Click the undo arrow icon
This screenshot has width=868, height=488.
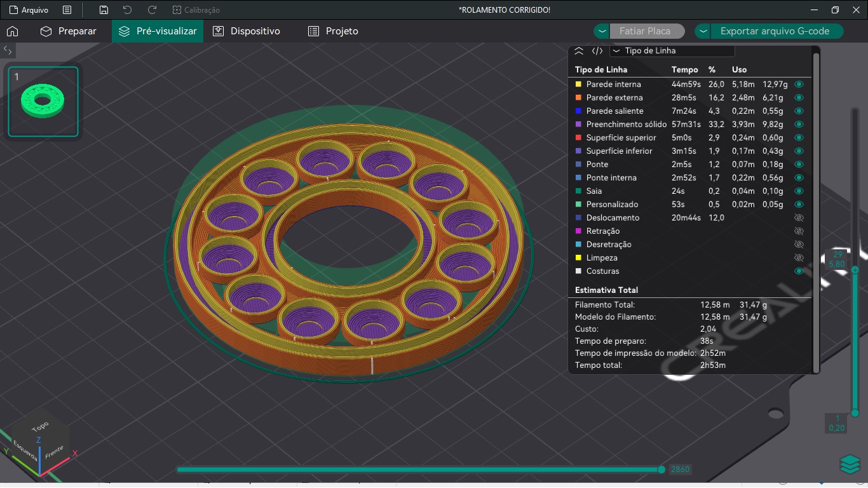128,10
